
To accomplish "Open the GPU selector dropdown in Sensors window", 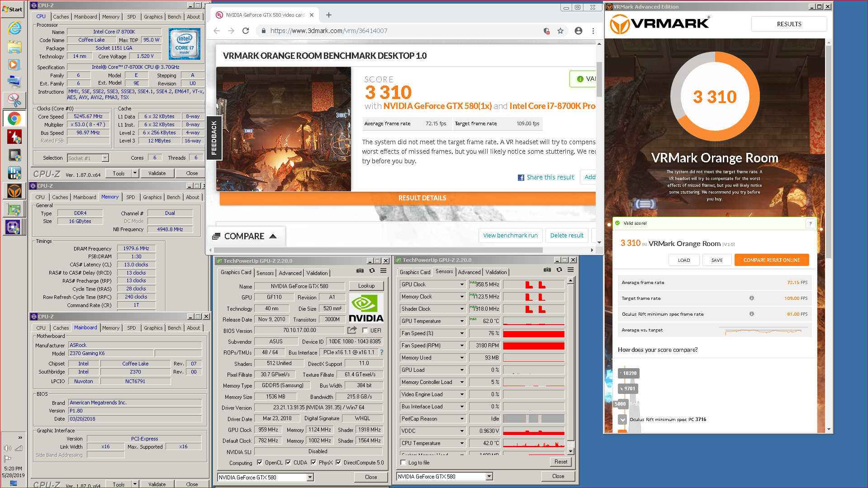I will pyautogui.click(x=489, y=477).
